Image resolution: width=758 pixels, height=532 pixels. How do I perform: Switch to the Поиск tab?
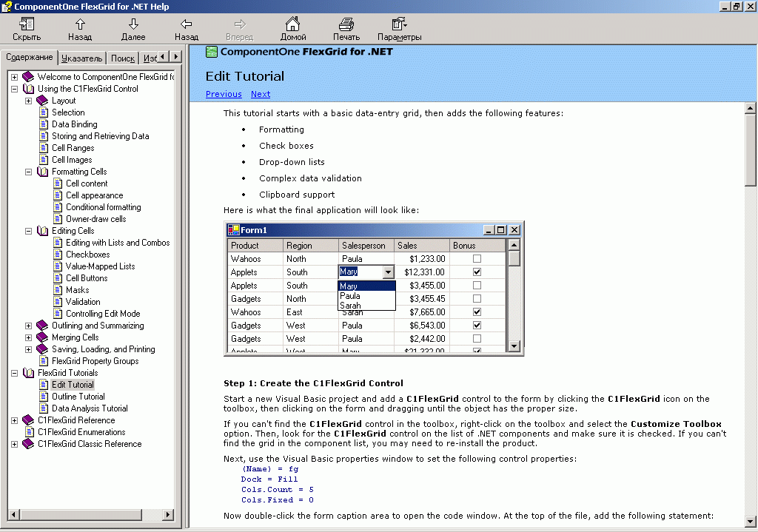123,58
